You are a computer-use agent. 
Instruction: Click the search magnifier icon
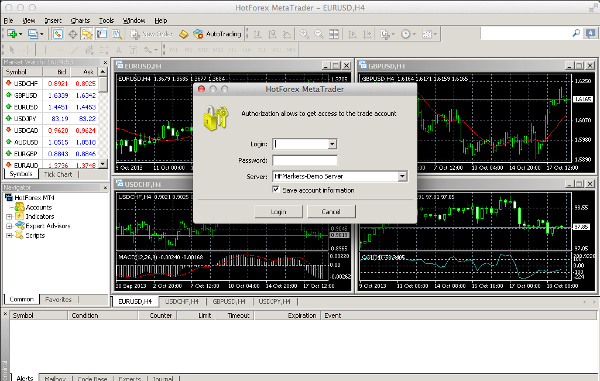576,33
